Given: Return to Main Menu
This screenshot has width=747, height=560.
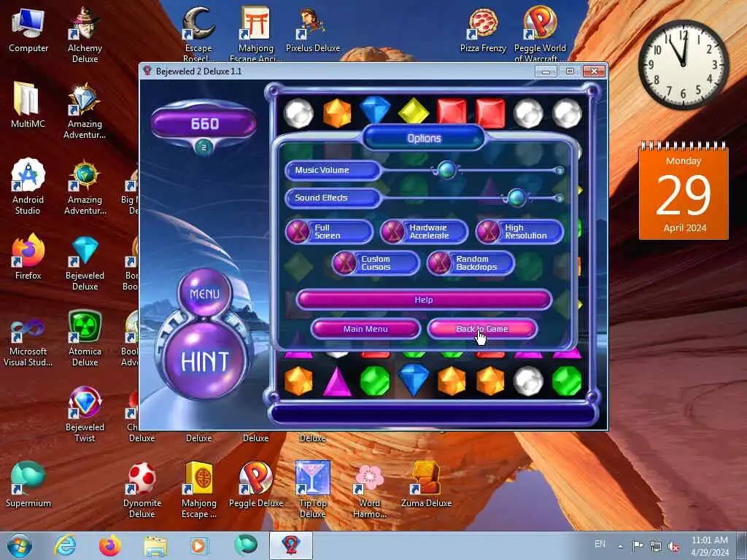Looking at the screenshot, I should [x=365, y=329].
